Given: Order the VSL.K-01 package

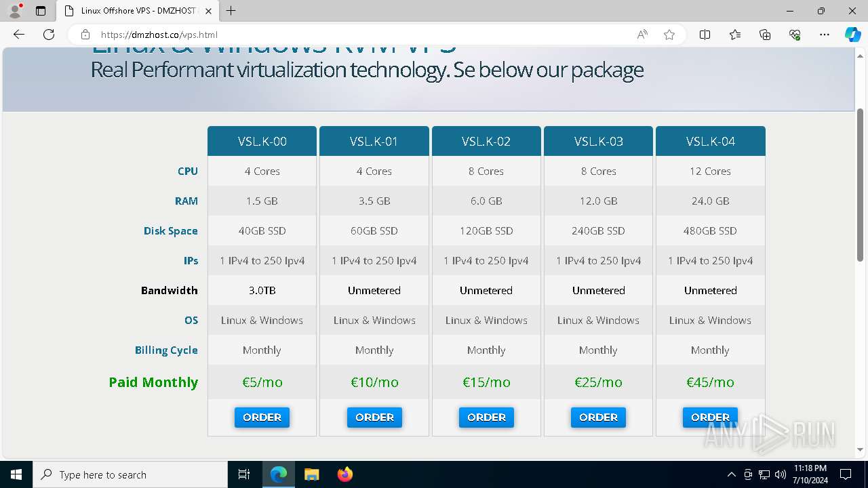Looking at the screenshot, I should [374, 418].
